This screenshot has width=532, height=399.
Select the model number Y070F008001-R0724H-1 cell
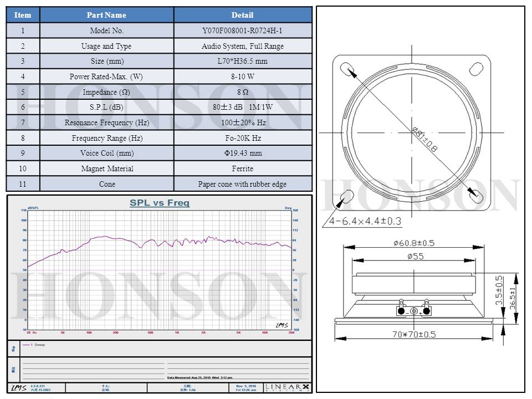[x=242, y=31]
